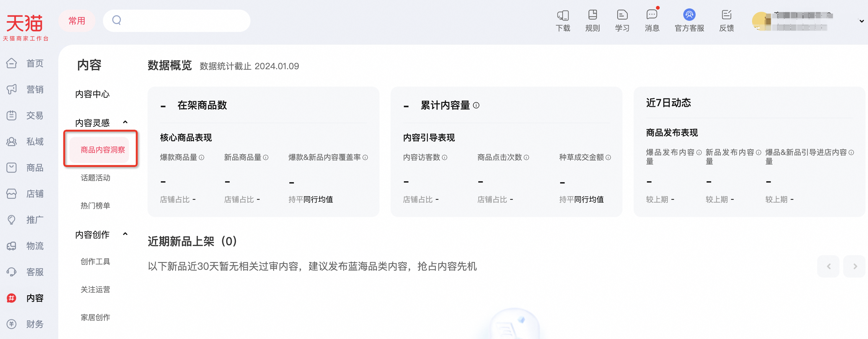
Task: Open 商品 in the sidebar
Action: pyautogui.click(x=25, y=168)
